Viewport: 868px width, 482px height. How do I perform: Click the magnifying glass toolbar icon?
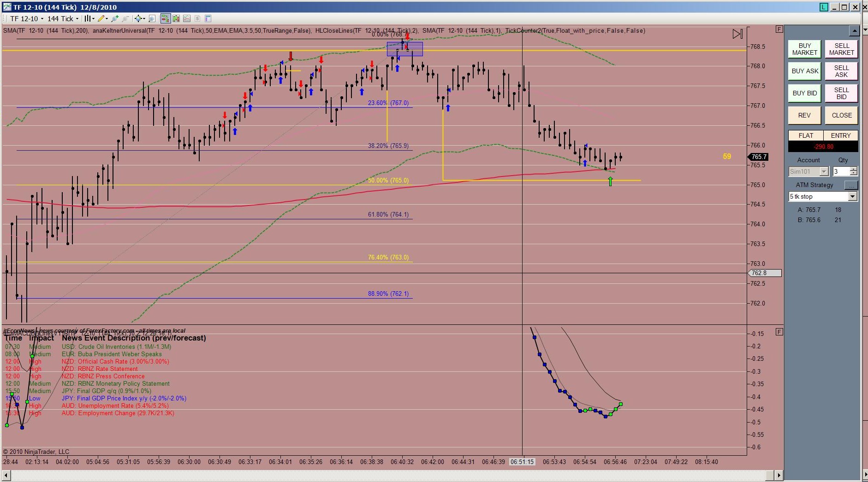coord(152,18)
